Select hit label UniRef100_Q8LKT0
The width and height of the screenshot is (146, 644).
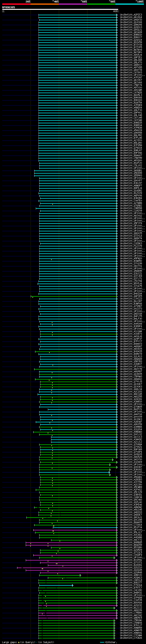point(131,63)
